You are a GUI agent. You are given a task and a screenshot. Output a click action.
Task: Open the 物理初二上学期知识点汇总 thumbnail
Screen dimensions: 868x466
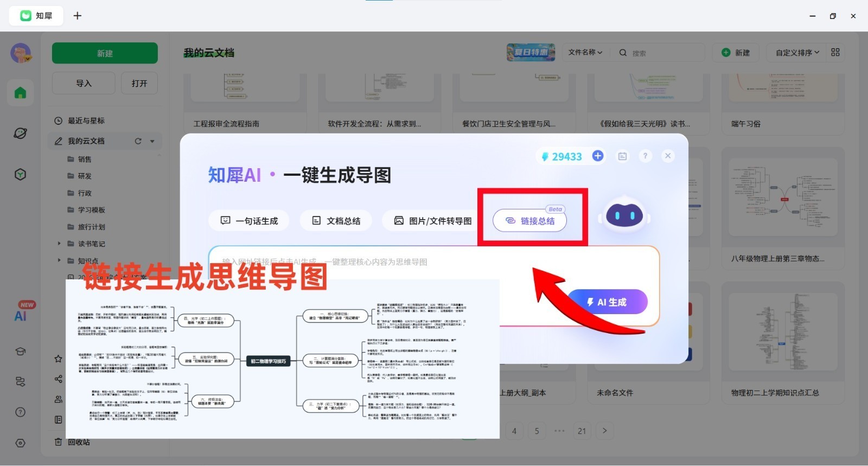[783, 331]
